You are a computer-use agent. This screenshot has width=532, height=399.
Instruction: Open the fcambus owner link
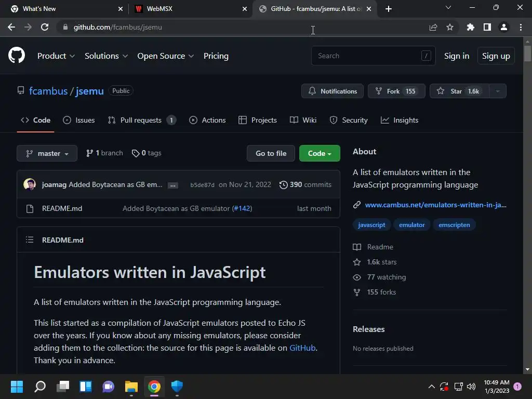coord(48,91)
